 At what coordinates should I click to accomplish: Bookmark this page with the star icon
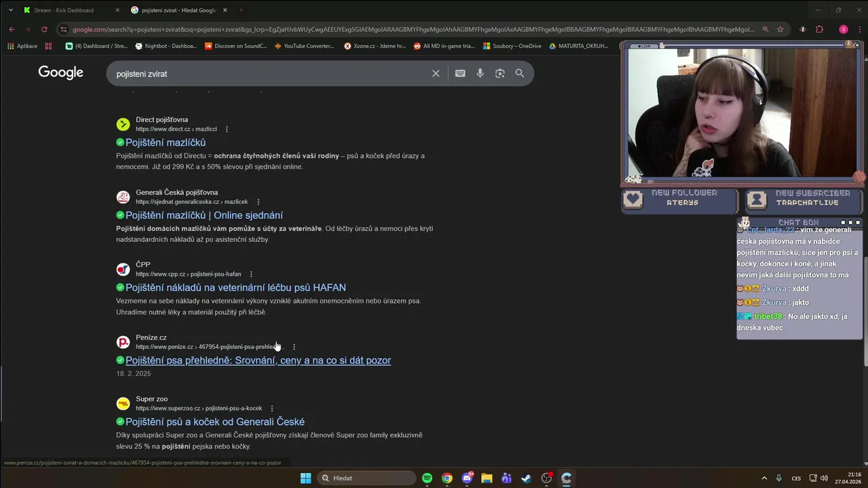[781, 29]
